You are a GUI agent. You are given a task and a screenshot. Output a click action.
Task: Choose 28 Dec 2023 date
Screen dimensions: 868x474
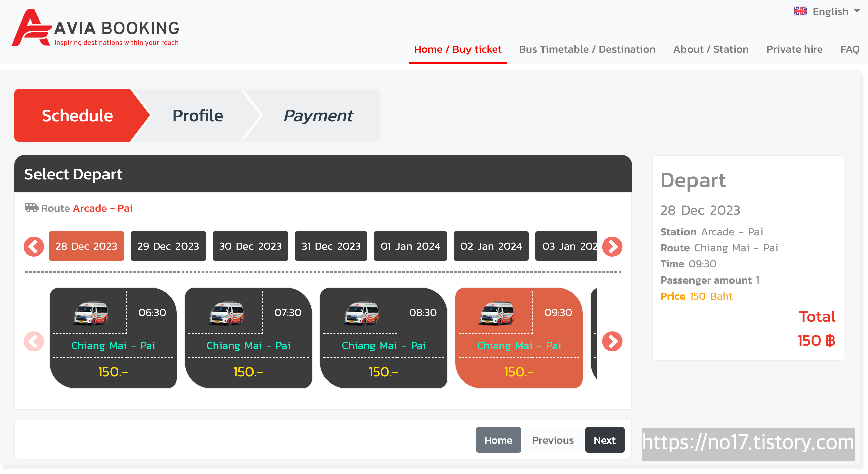[86, 246]
